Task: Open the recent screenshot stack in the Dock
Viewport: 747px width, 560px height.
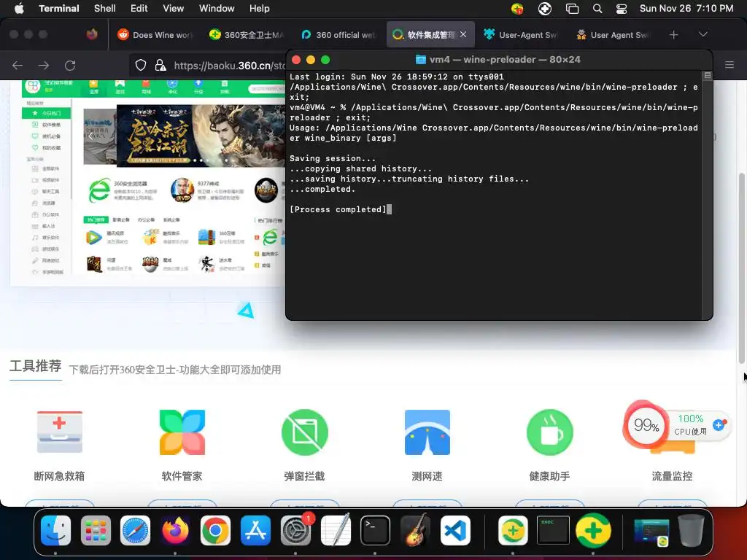Action: click(651, 532)
